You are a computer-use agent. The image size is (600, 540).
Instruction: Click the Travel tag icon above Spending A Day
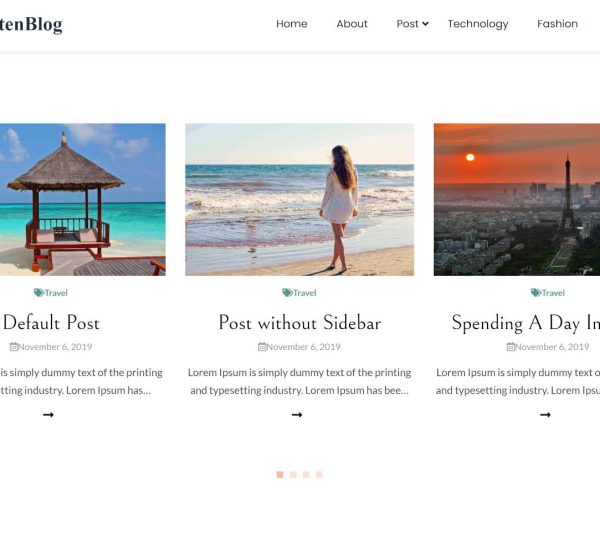click(536, 293)
